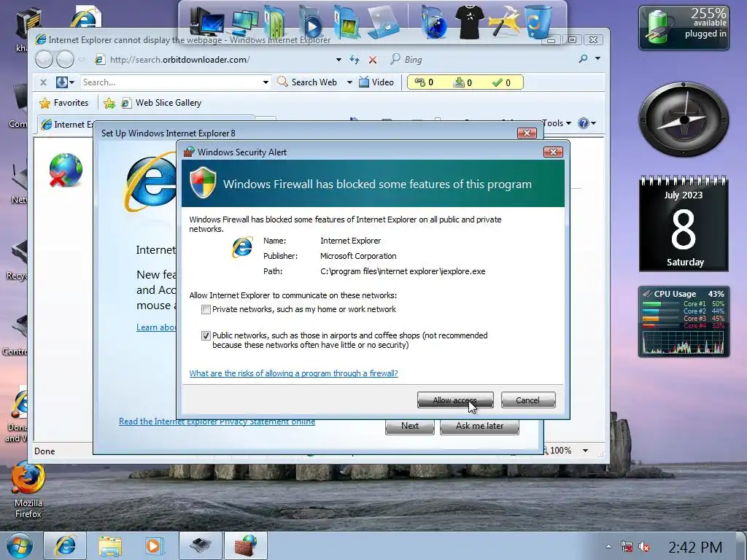Check the Private networks checkbox
747x560 pixels.
click(206, 309)
